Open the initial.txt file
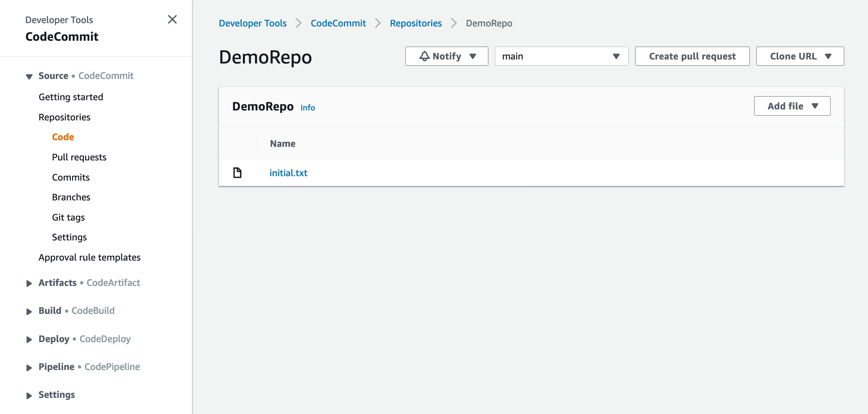This screenshot has width=868, height=414. click(x=288, y=172)
